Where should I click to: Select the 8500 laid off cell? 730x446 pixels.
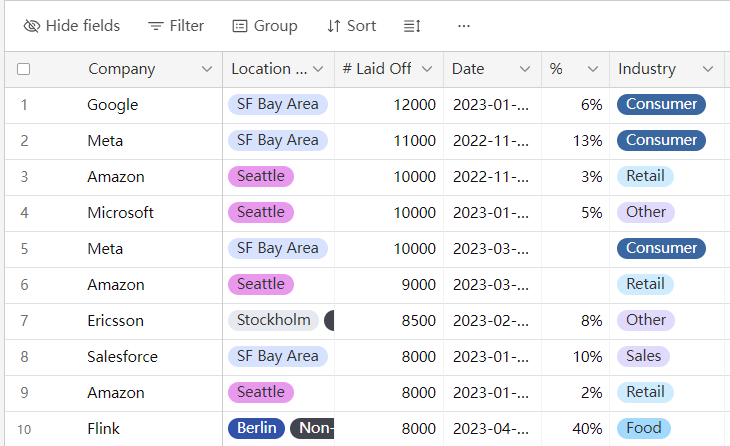[x=389, y=321]
